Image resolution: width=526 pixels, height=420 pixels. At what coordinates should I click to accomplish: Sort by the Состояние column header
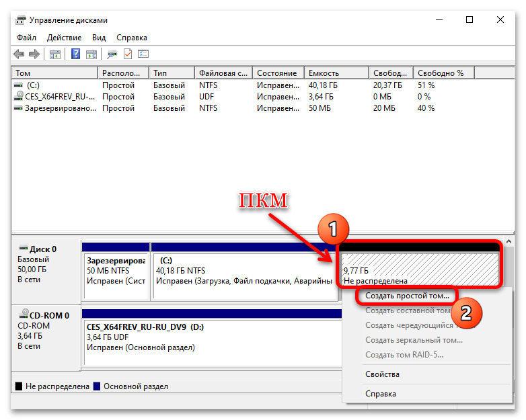(x=278, y=73)
